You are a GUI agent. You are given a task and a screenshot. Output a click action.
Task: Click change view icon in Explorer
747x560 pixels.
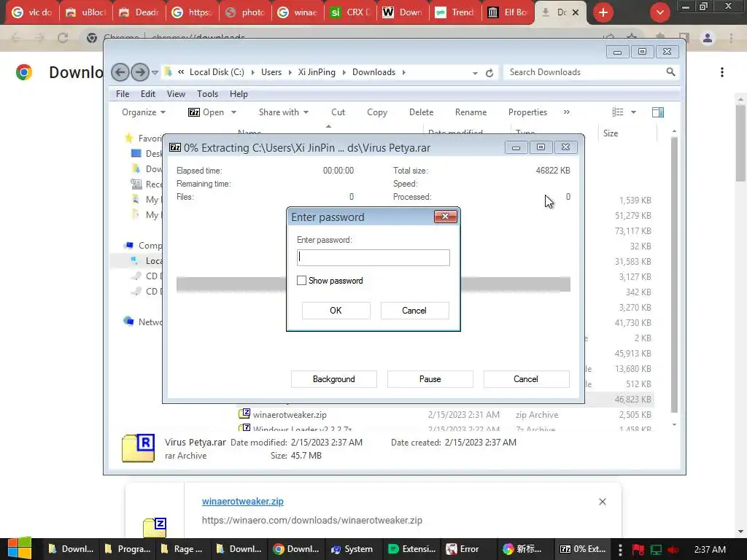[x=618, y=112]
